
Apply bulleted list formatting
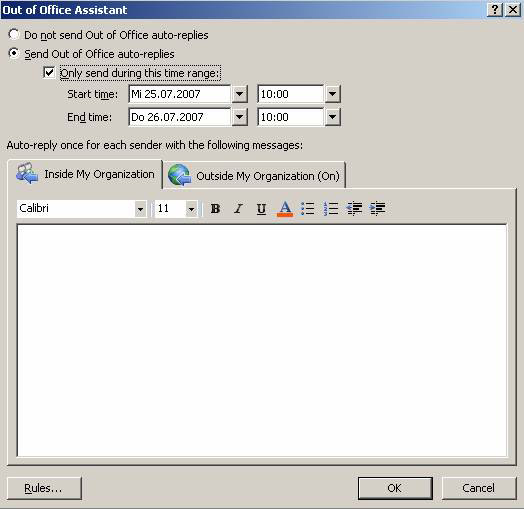(307, 209)
